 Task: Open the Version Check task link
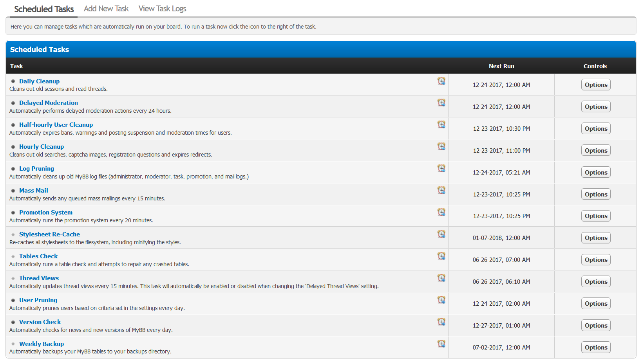coord(40,322)
